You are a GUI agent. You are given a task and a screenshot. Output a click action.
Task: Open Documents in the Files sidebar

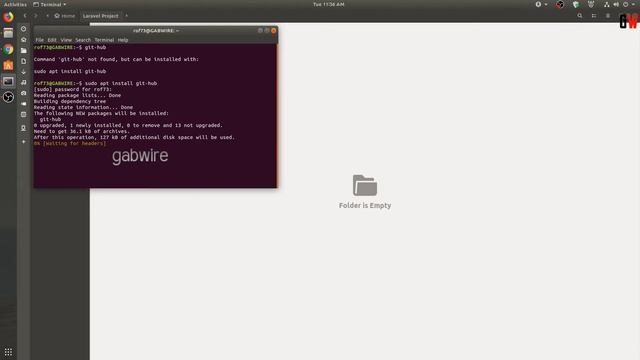click(24, 61)
